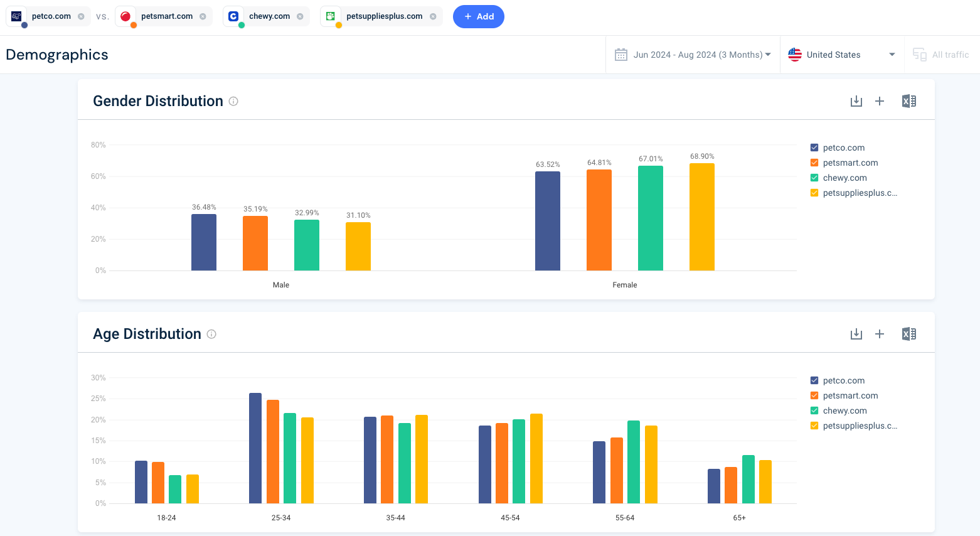This screenshot has width=980, height=536.
Task: Remove chewy.com from the comparison
Action: pos(300,16)
